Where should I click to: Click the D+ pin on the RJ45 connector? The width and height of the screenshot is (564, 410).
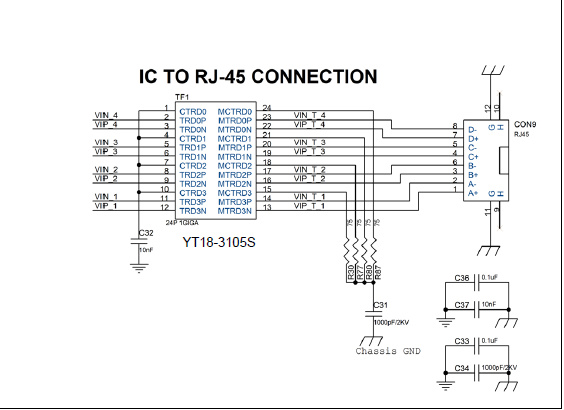click(473, 139)
